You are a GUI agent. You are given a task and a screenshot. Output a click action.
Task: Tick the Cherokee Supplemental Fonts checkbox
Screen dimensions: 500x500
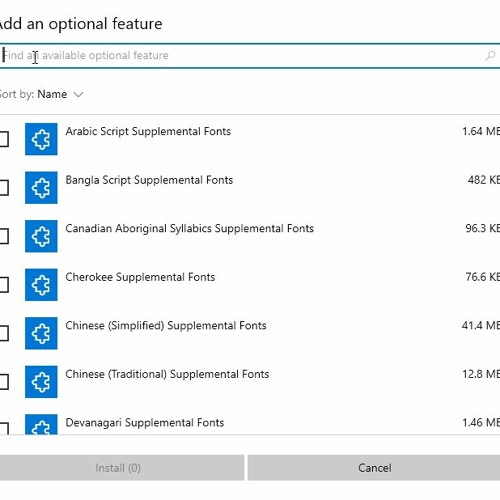[3, 285]
